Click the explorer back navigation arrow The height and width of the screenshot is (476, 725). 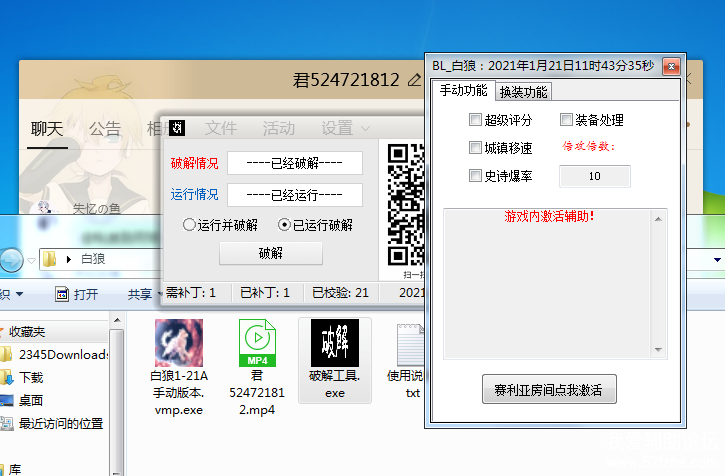tap(8, 259)
